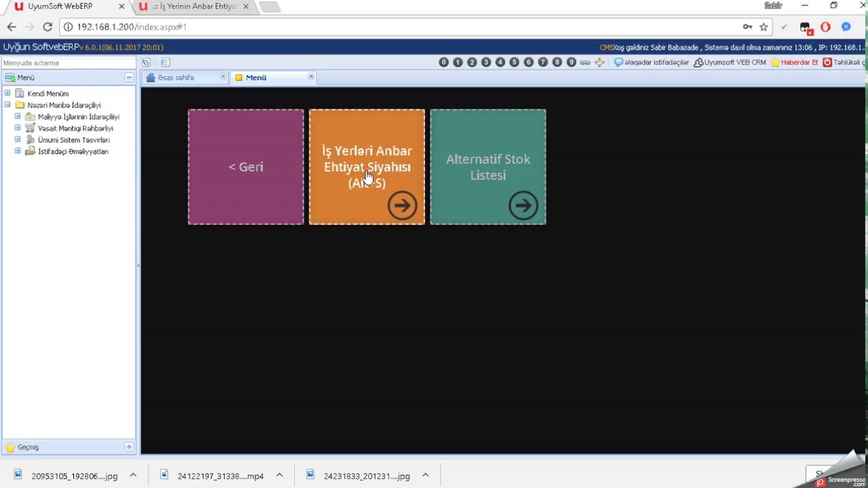Collapse the Menü side panel
The image size is (868, 488).
pyautogui.click(x=129, y=77)
